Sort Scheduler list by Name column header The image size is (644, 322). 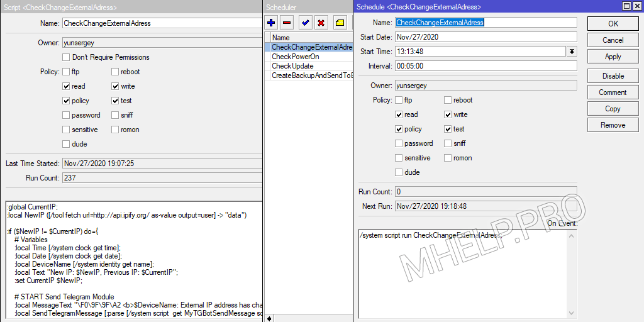coord(312,37)
